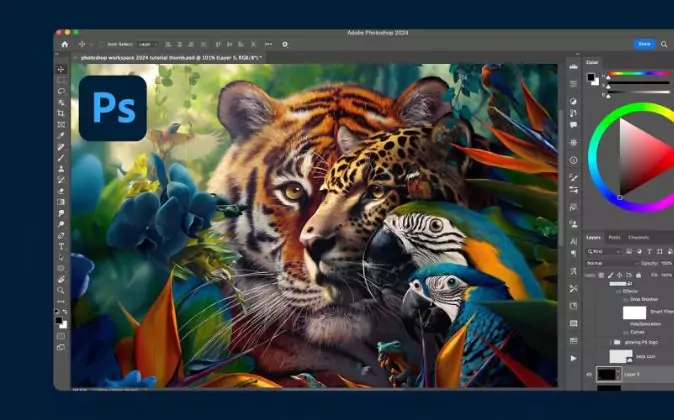This screenshot has width=674, height=420.
Task: Toggle lock image pixels brush icon
Action: point(610,275)
